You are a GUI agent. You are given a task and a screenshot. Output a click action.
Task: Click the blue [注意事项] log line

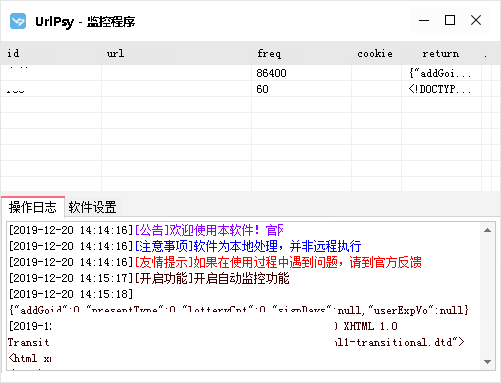(x=185, y=246)
